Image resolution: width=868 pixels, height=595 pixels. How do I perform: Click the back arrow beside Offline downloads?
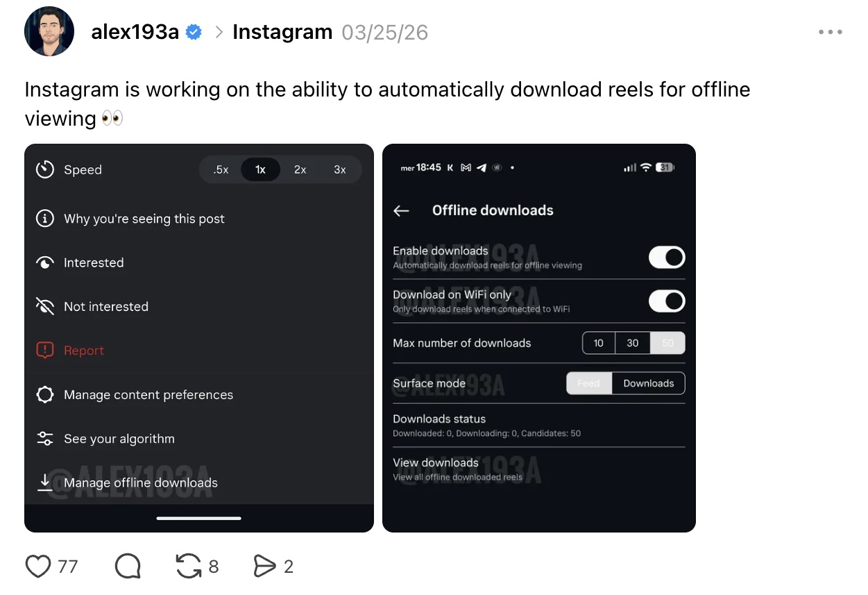coord(401,210)
